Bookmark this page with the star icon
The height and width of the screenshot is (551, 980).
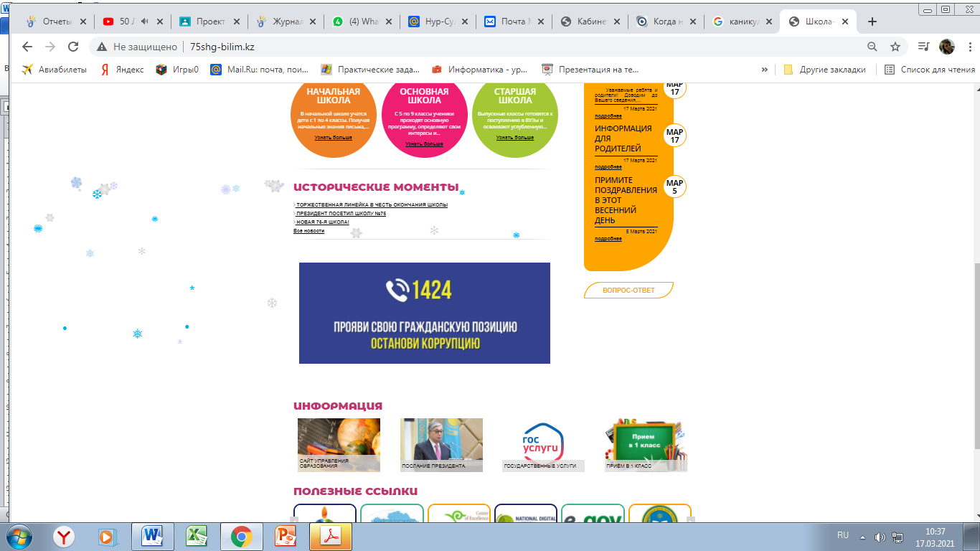point(895,47)
